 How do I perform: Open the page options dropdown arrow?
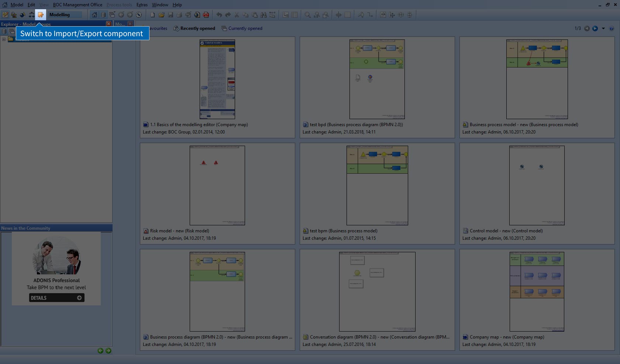[x=603, y=28]
